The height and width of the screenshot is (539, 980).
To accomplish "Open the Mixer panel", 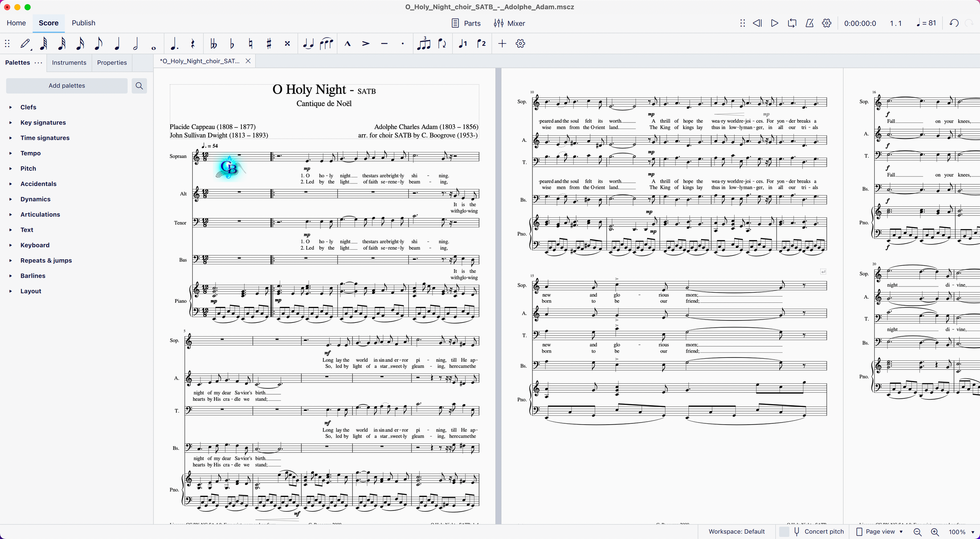I will tap(509, 23).
